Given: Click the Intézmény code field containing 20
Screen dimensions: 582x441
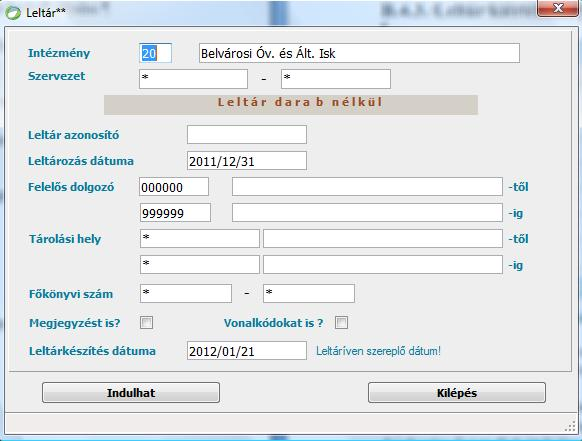Looking at the screenshot, I should pyautogui.click(x=156, y=53).
